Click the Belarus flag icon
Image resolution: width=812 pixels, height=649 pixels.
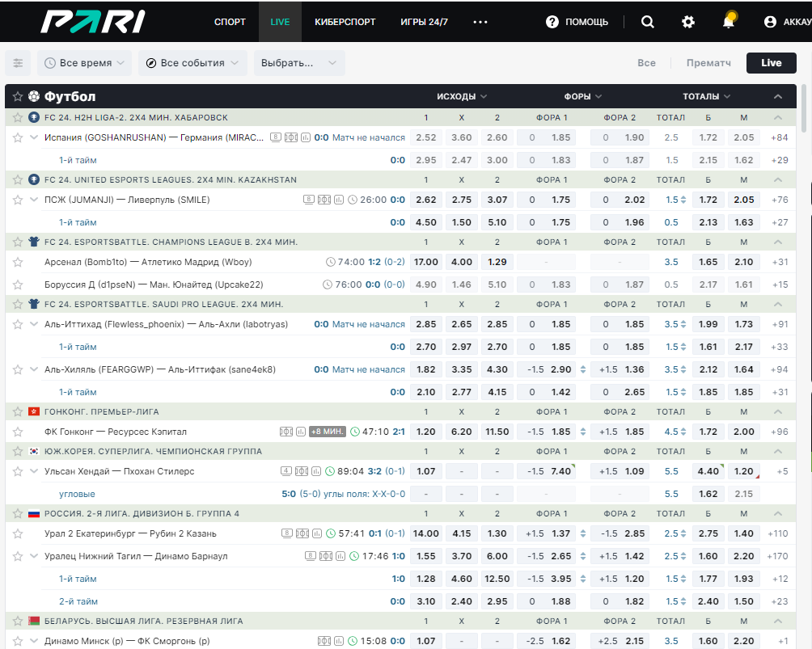[34, 621]
